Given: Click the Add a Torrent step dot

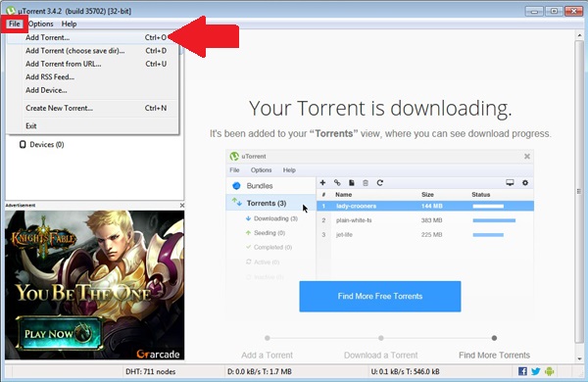Looking at the screenshot, I should [267, 338].
